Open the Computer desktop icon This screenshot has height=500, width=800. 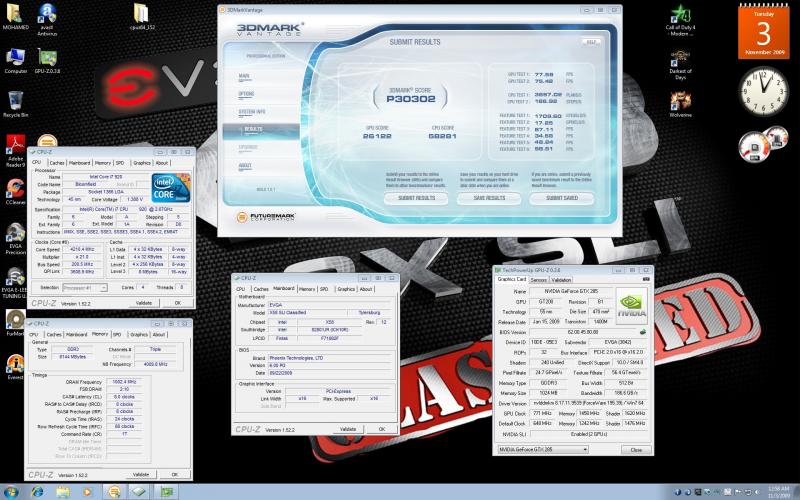pyautogui.click(x=15, y=61)
